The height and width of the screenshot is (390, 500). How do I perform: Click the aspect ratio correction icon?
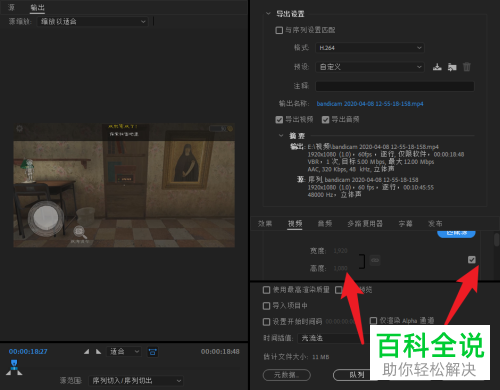(153, 352)
